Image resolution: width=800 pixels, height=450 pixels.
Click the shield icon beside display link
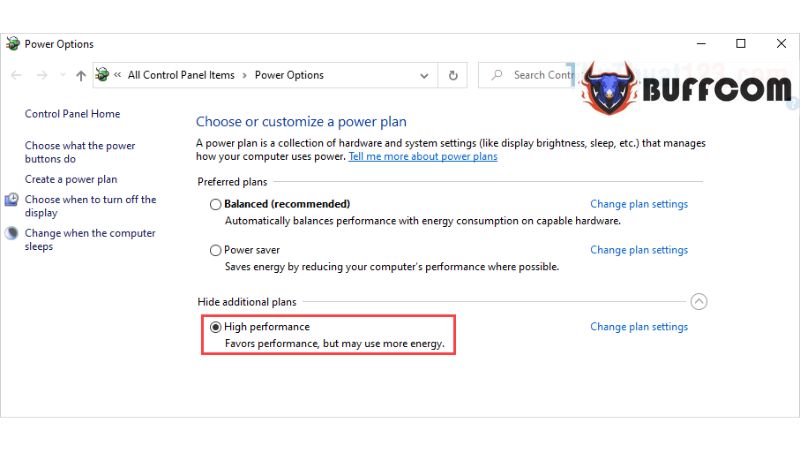tap(11, 199)
